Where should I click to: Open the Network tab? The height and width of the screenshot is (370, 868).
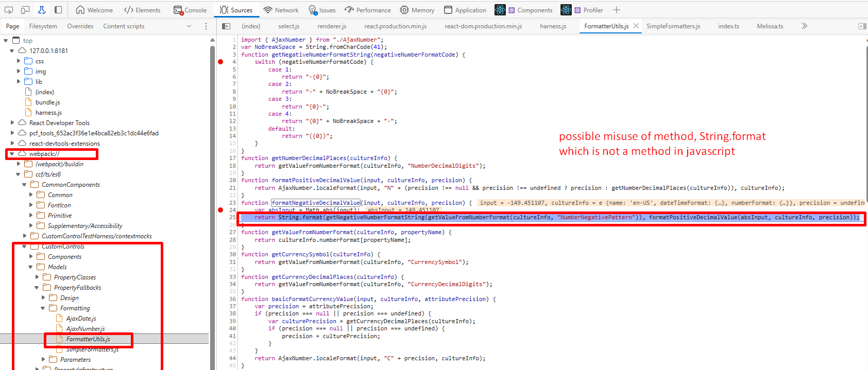click(281, 10)
